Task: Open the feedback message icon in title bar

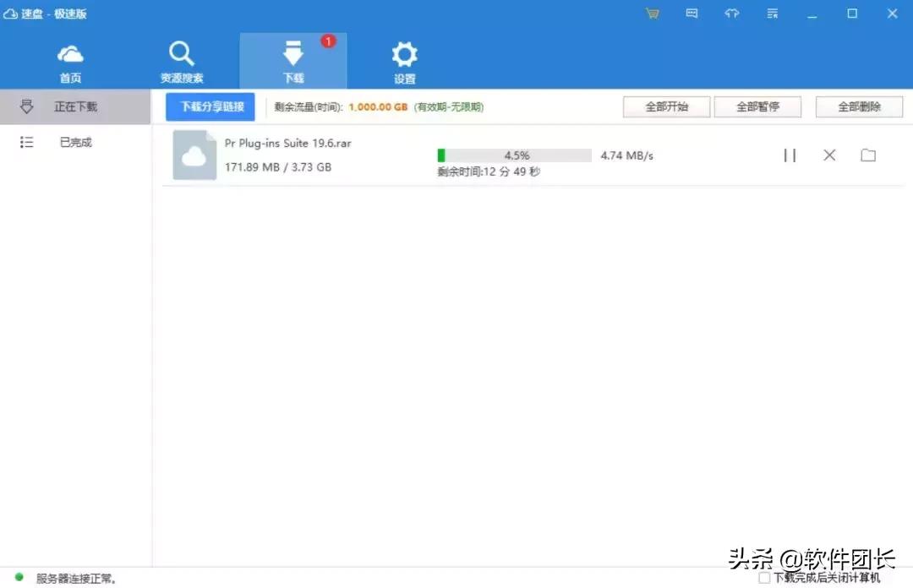Action: (692, 14)
